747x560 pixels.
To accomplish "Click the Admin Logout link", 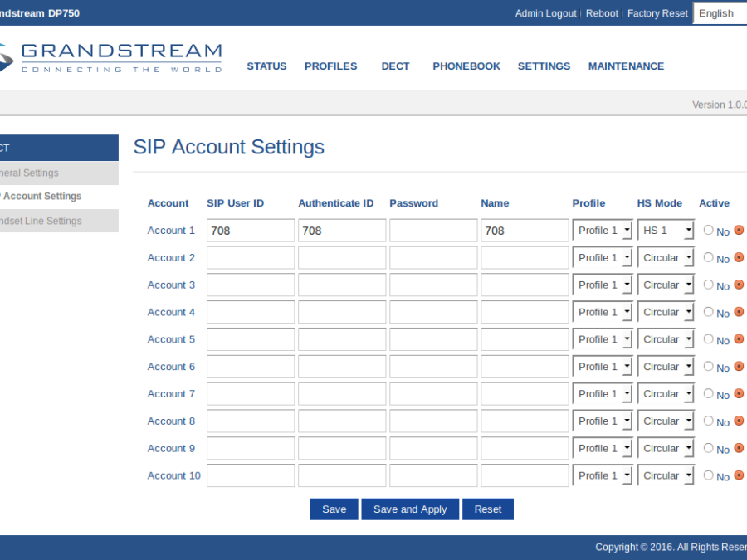I will 545,13.
